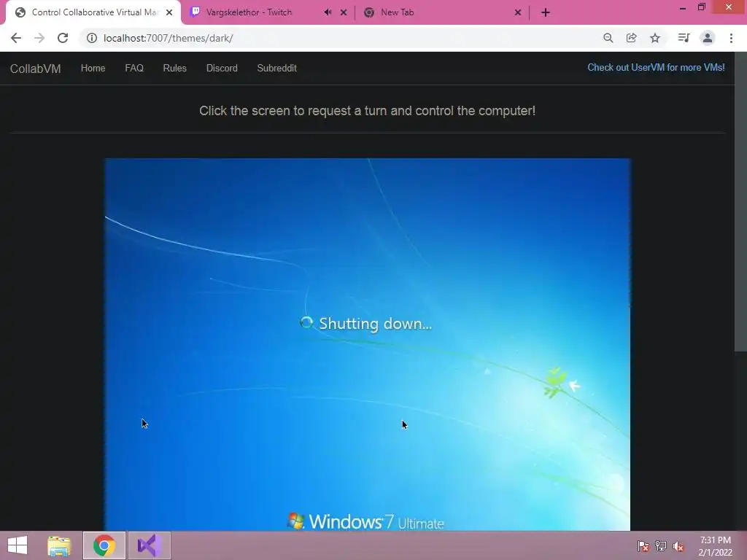Open the Discord nav link
Viewport: 747px width, 560px height.
click(x=222, y=68)
